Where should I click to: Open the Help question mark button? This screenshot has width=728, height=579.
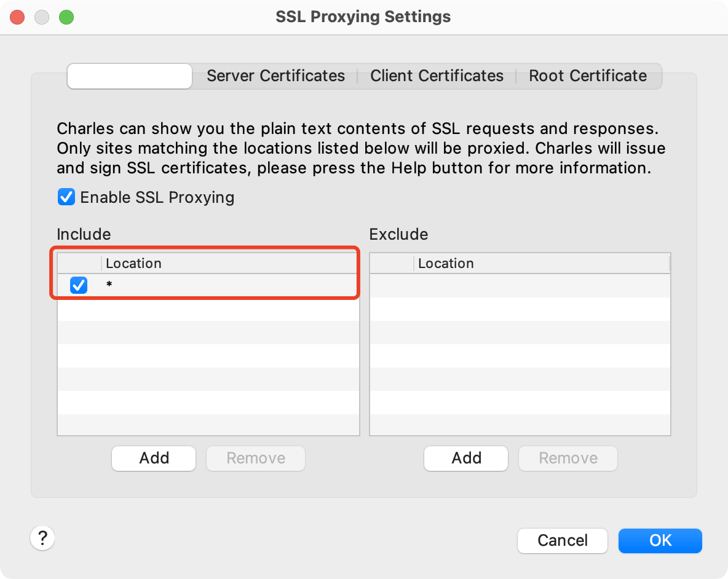pyautogui.click(x=42, y=538)
